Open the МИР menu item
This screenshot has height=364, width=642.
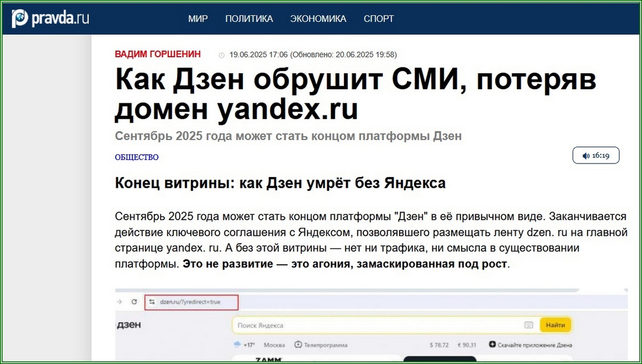198,19
